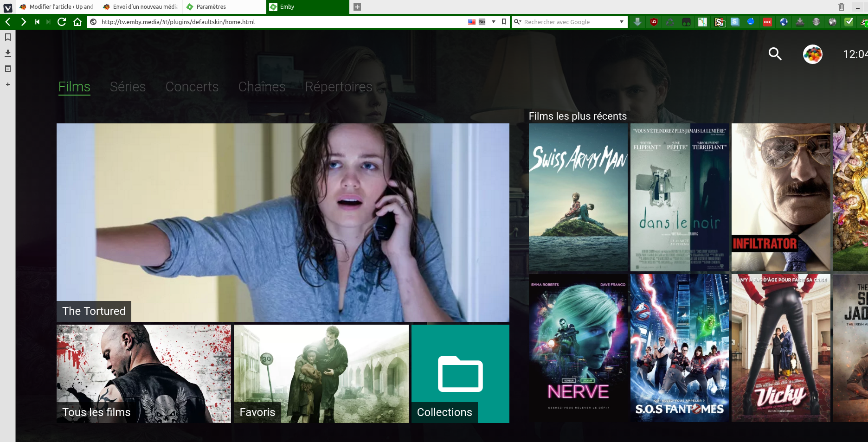Switch to the Chaînes section
The image size is (868, 442).
coord(262,87)
